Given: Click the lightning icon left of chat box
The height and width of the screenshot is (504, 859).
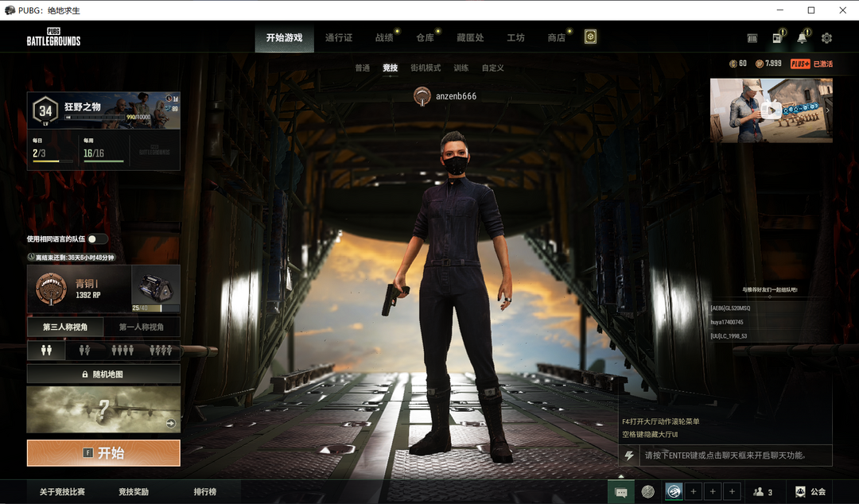Looking at the screenshot, I should point(629,456).
